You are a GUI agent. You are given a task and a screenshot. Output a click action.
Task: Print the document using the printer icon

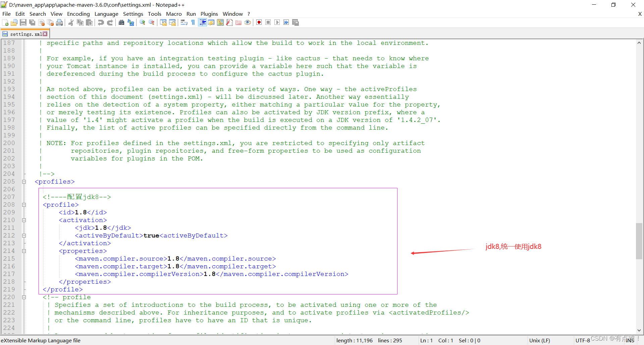[x=60, y=22]
